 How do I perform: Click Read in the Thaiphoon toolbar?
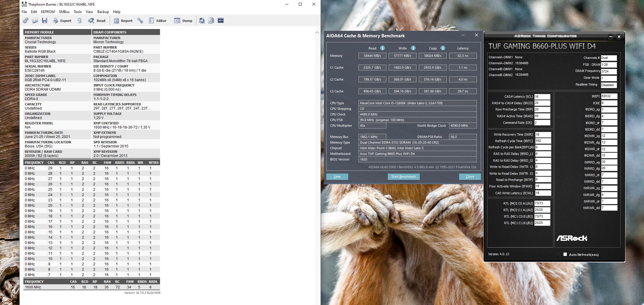97,20
